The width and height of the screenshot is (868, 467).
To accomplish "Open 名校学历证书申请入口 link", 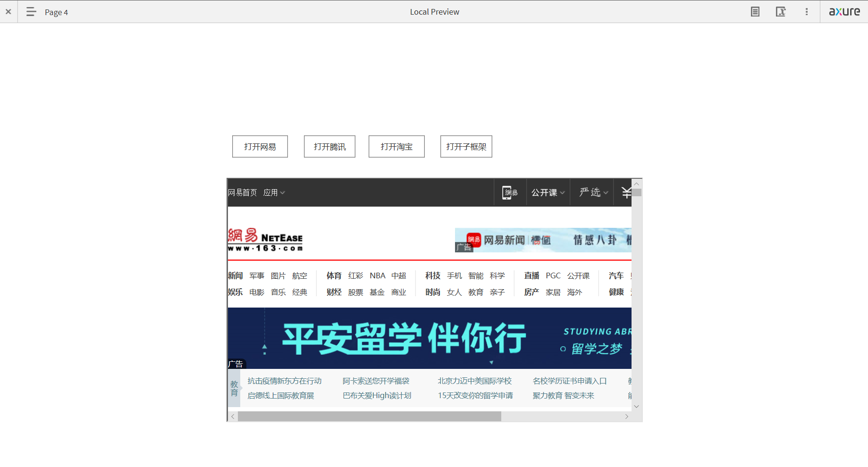I will tap(570, 381).
